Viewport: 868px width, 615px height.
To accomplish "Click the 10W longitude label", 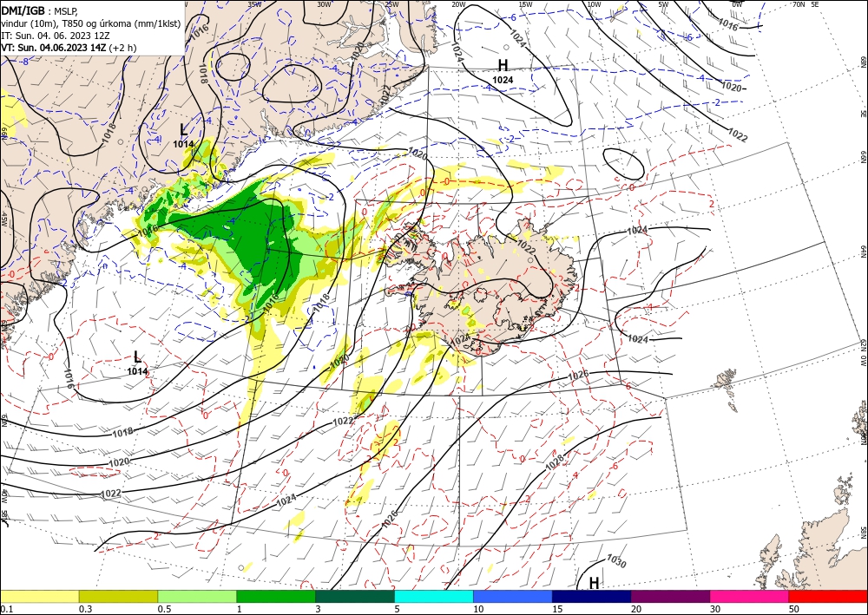I will (x=594, y=3).
